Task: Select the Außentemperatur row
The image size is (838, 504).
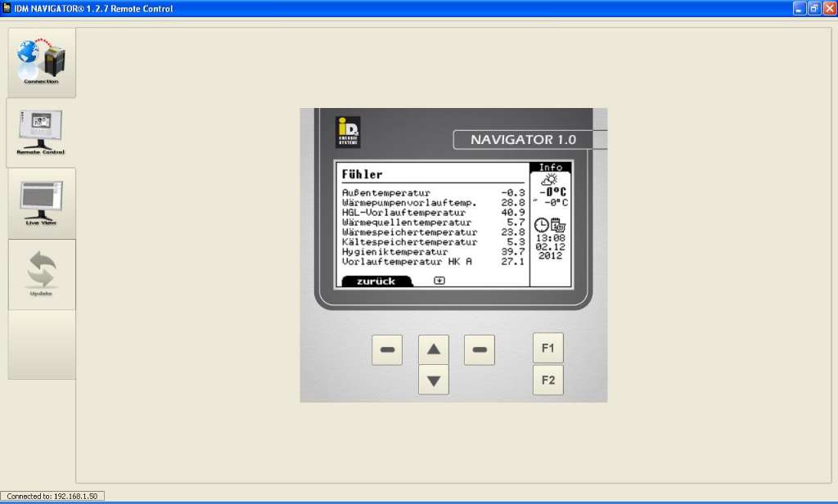Action: pos(434,193)
